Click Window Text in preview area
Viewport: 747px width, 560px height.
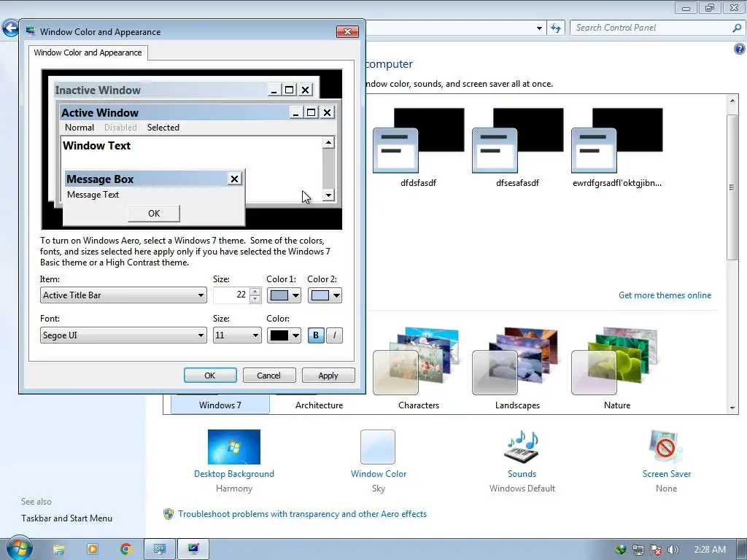pyautogui.click(x=97, y=146)
